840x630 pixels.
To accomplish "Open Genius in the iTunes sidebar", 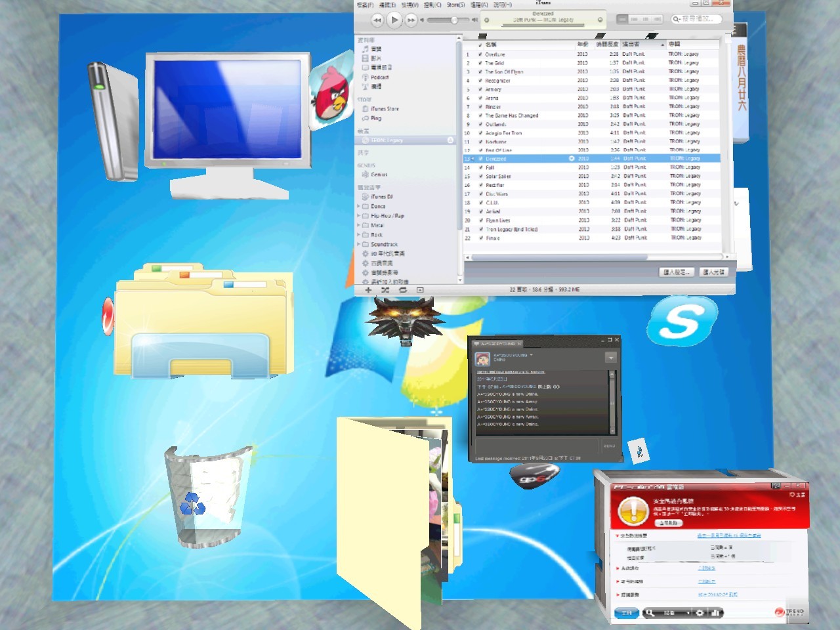I will [x=375, y=175].
